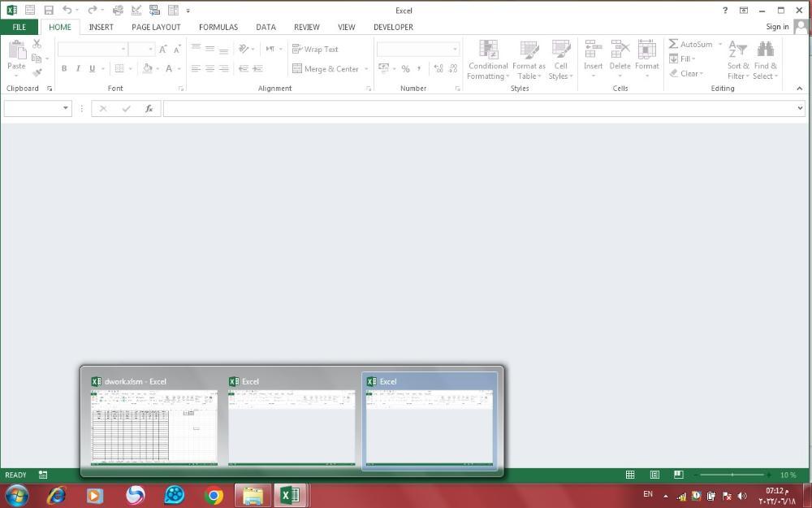Decrease font size with the smaller A
This screenshot has height=508, width=812.
(177, 50)
